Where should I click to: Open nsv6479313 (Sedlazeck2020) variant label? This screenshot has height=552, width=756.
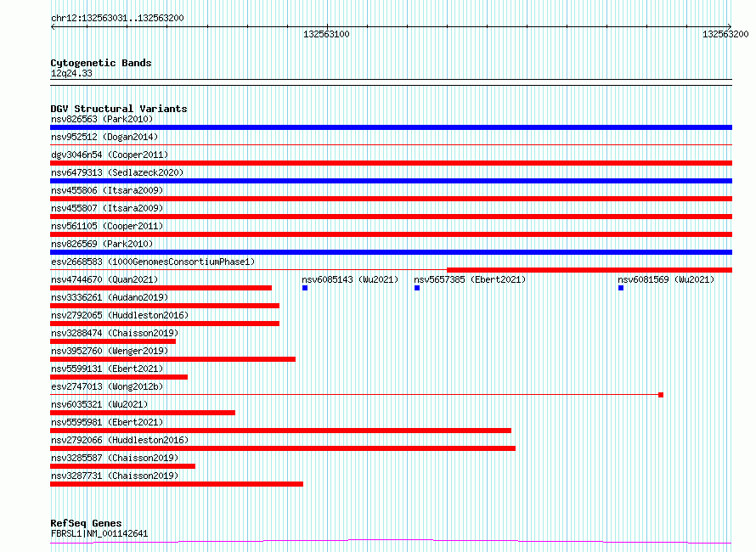point(117,172)
